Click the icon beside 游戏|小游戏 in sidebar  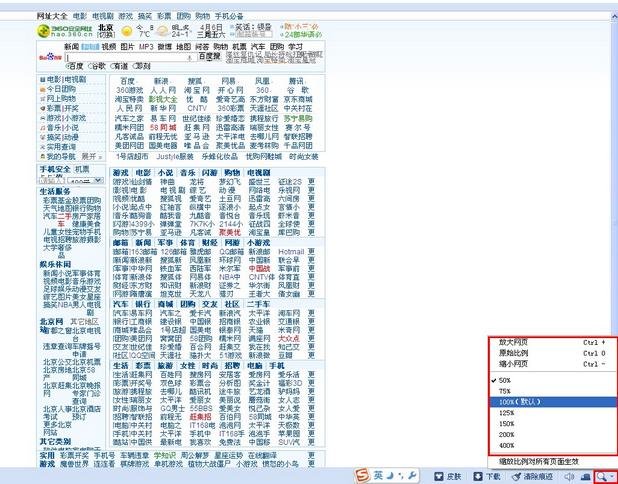(x=43, y=118)
